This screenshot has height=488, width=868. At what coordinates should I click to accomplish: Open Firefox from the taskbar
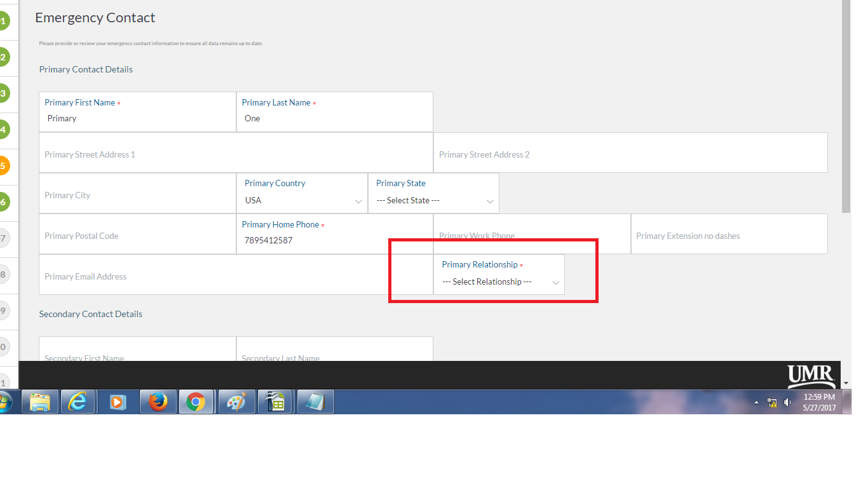(x=158, y=402)
